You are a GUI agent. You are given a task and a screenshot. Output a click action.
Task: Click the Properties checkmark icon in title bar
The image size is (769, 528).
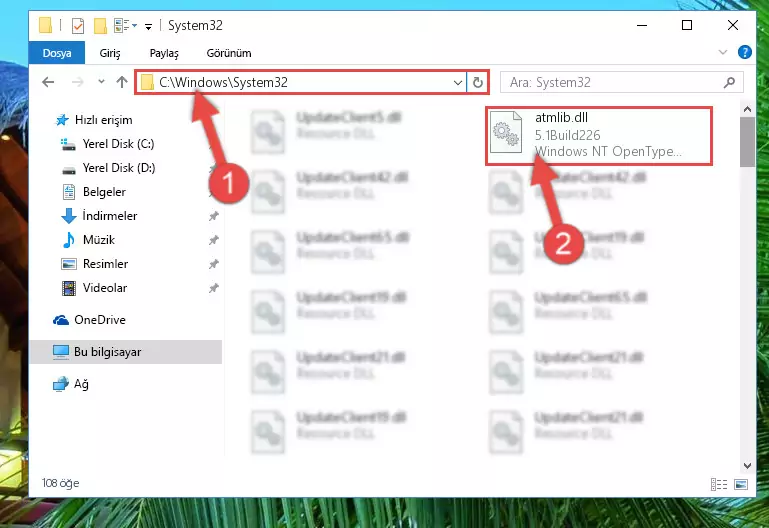pyautogui.click(x=77, y=25)
